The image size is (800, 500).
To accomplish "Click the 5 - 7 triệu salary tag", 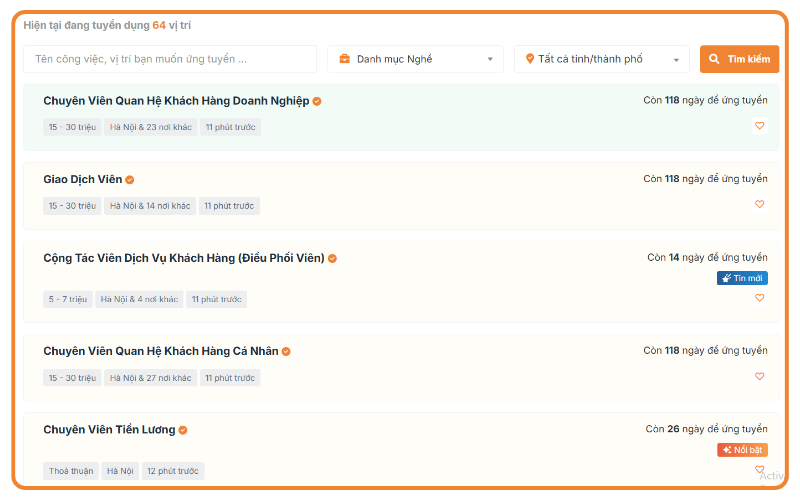I will (x=68, y=299).
